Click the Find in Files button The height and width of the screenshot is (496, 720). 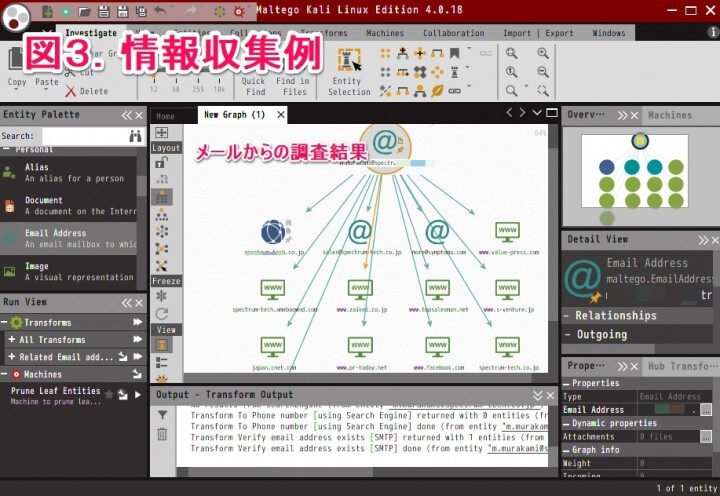pos(293,68)
